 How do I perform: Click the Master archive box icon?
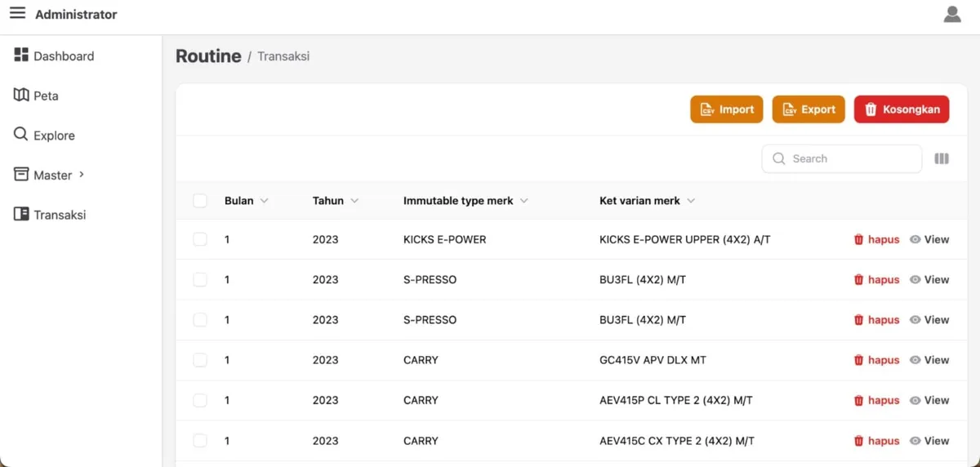tap(21, 174)
